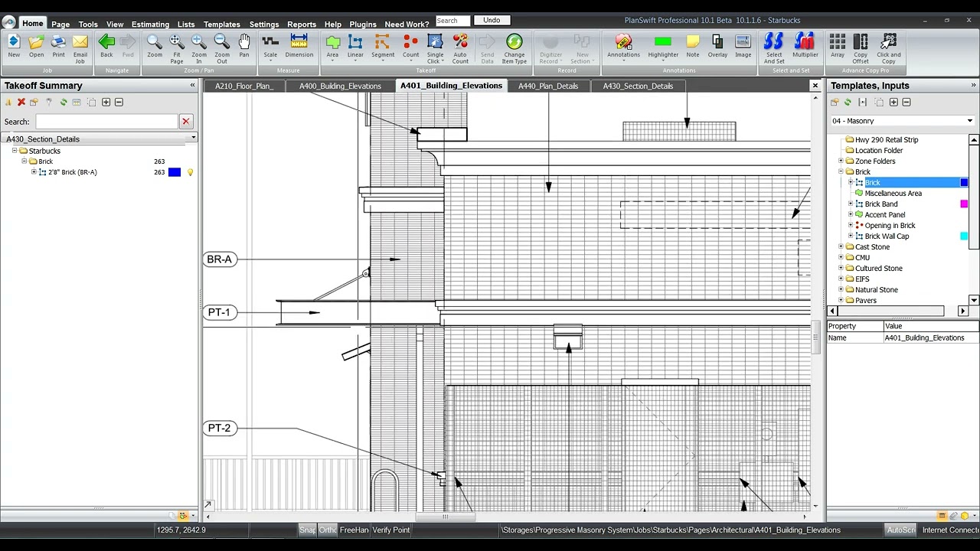Image resolution: width=980 pixels, height=551 pixels.
Task: Expand all in Templates panel toolbar
Action: point(893,102)
